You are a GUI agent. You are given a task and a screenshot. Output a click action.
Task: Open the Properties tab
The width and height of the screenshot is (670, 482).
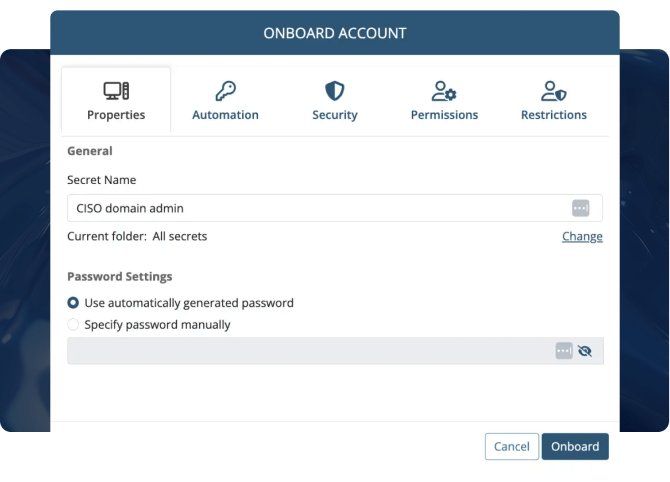(116, 100)
